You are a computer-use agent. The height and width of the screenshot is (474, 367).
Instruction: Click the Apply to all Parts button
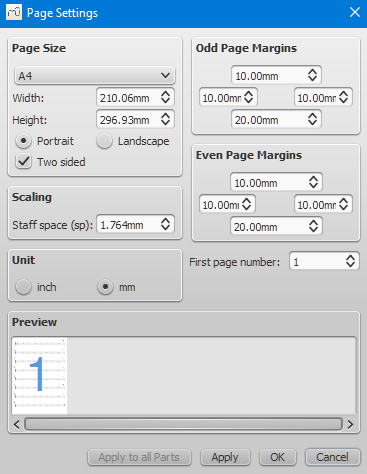tap(139, 457)
